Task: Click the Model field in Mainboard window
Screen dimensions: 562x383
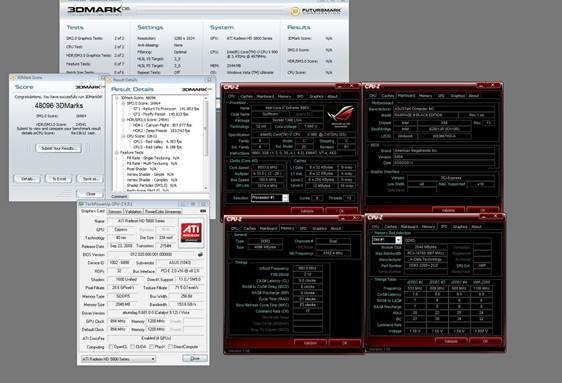Action: tap(425, 115)
